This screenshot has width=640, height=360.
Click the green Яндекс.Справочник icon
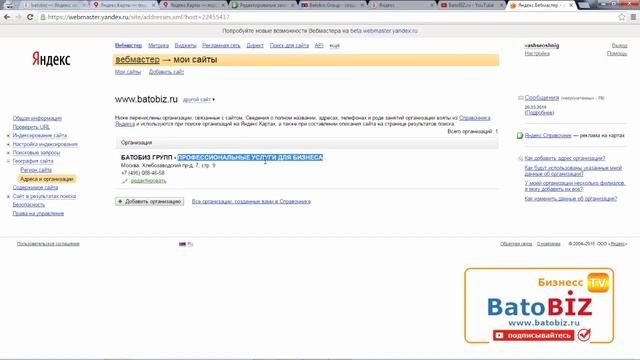(520, 136)
